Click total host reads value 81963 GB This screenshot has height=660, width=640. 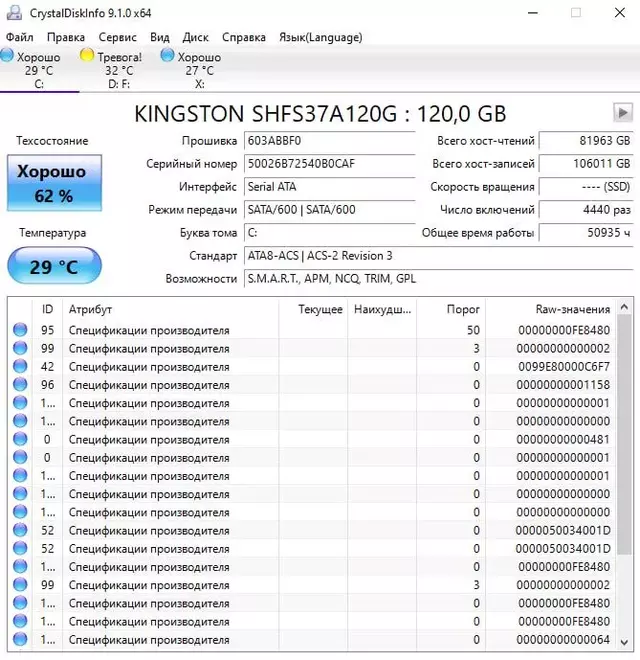(586, 141)
